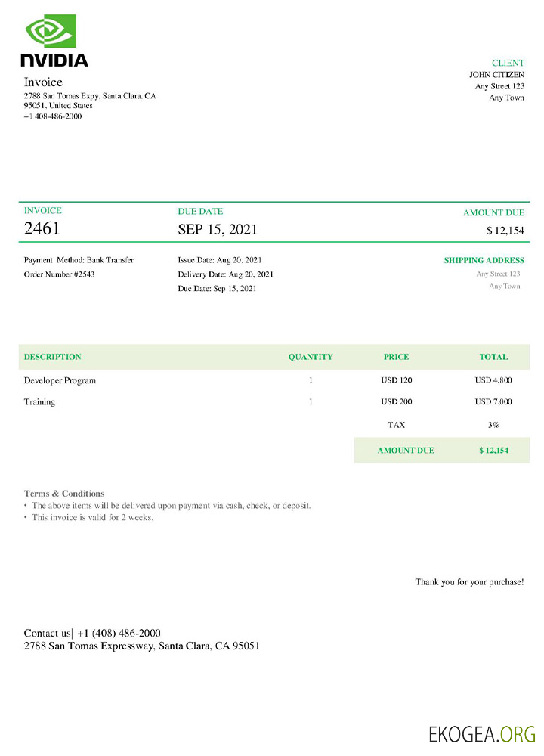This screenshot has height=756, width=544.
Task: Click the SHIPPING ADDRESS heading
Action: [484, 260]
